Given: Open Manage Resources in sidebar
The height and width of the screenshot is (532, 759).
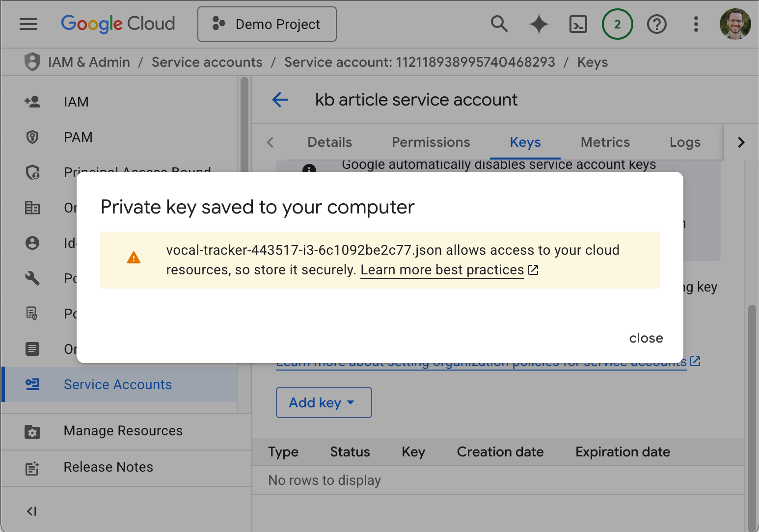Looking at the screenshot, I should point(123,431).
